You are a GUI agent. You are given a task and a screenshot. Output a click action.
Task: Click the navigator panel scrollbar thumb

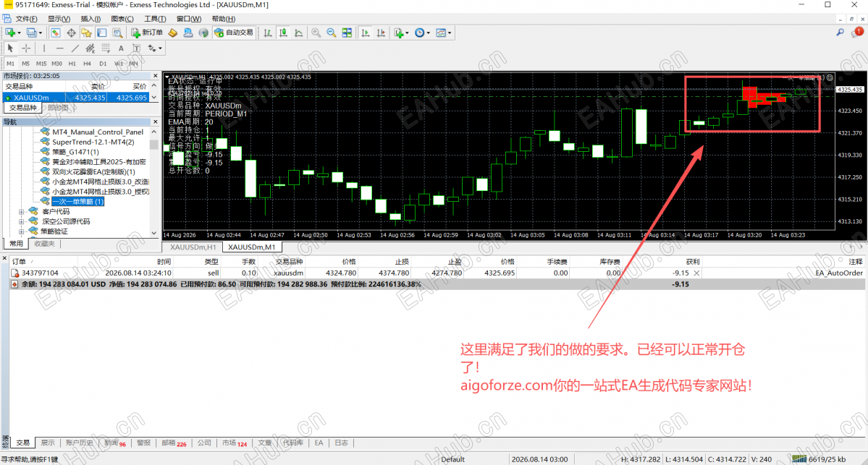(154, 145)
